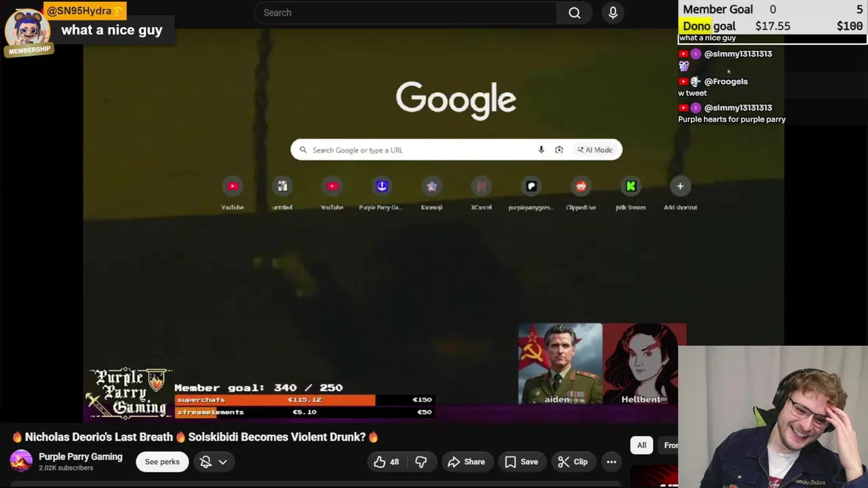Start Google voice search microphone icon
The width and height of the screenshot is (868, 488).
(541, 150)
